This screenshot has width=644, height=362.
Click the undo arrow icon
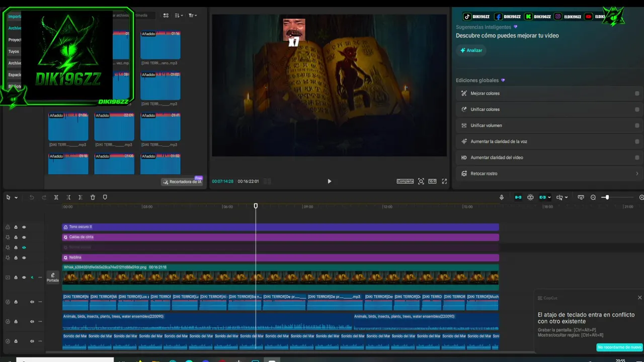point(32,198)
